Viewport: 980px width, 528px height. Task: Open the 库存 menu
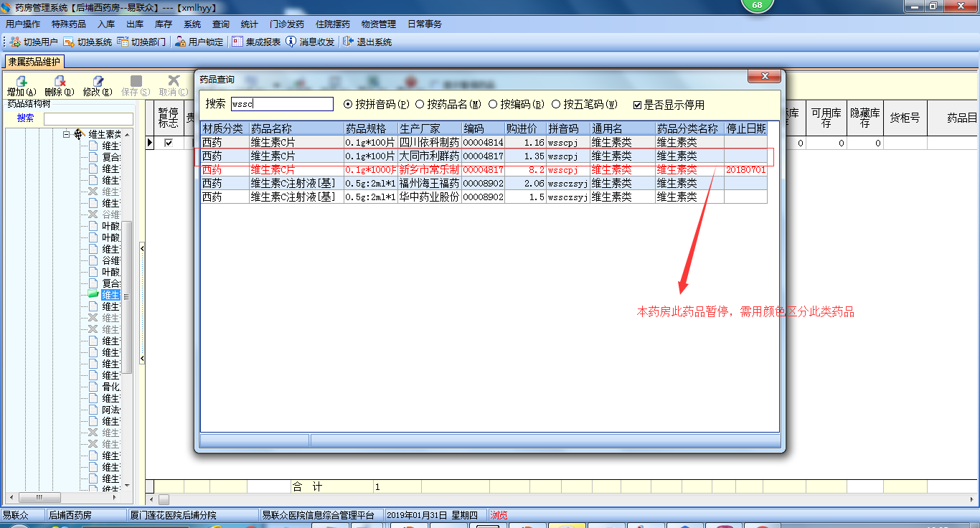[164, 24]
